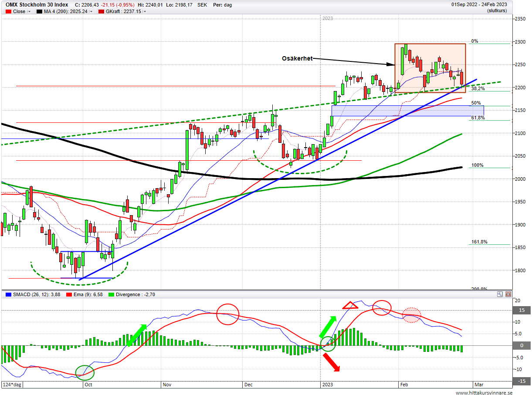Viewport: 532px width, 395px height.
Task: Click the 2350 price axis value
Action: [x=521, y=19]
